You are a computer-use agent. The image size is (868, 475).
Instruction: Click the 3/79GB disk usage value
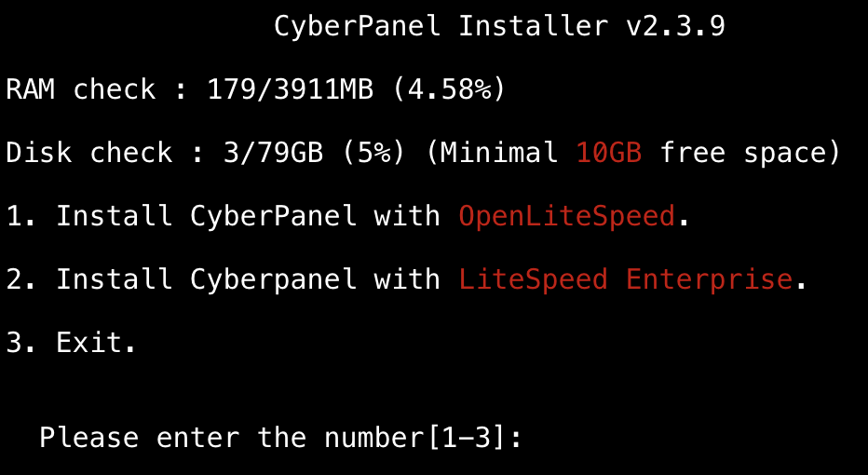point(274,153)
